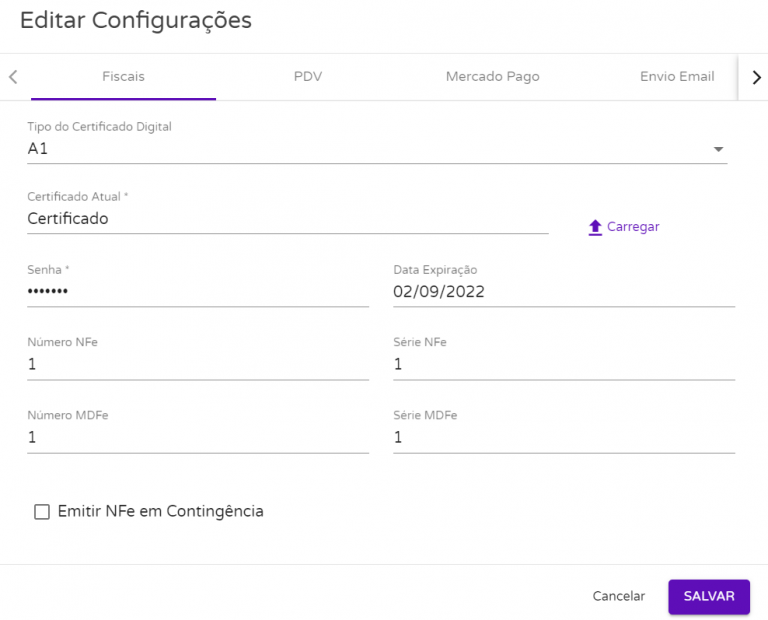Focus the Série MDFe field

(564, 437)
